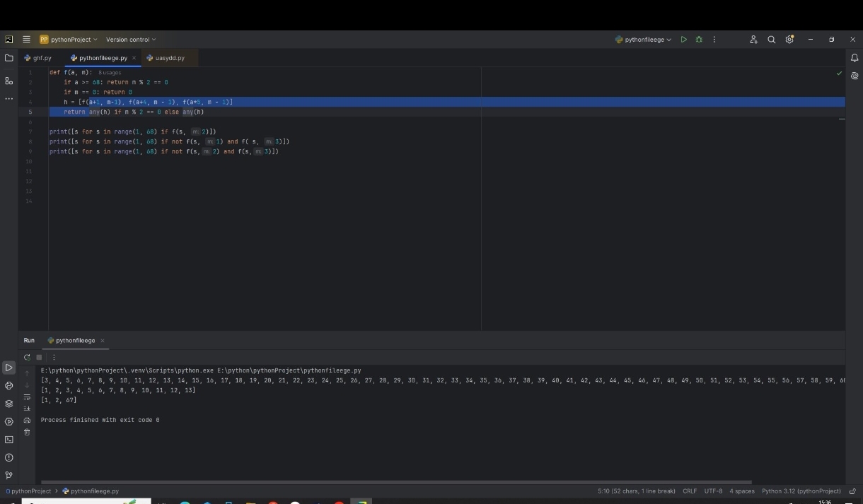Close pythonfileege Run tab
Image resolution: width=863 pixels, height=504 pixels.
[103, 341]
